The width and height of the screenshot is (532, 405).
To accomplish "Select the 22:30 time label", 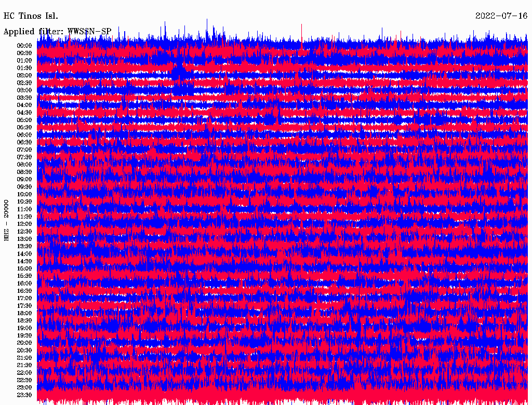I will click(x=24, y=380).
